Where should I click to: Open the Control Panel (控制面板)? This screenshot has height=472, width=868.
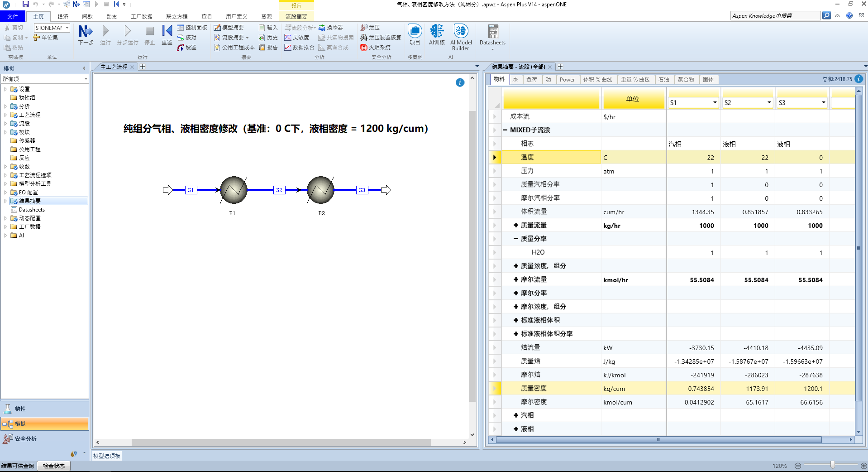[192, 28]
